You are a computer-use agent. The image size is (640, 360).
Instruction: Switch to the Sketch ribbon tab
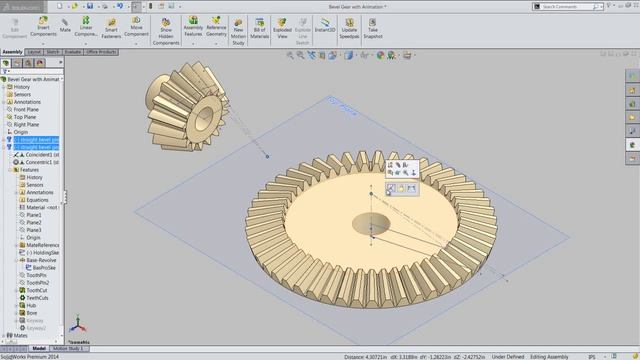click(53, 52)
